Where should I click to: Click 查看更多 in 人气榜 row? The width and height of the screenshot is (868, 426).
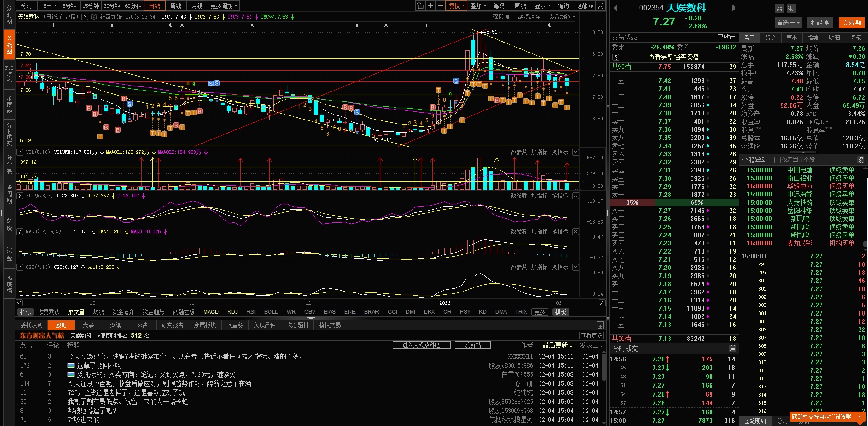tap(591, 335)
